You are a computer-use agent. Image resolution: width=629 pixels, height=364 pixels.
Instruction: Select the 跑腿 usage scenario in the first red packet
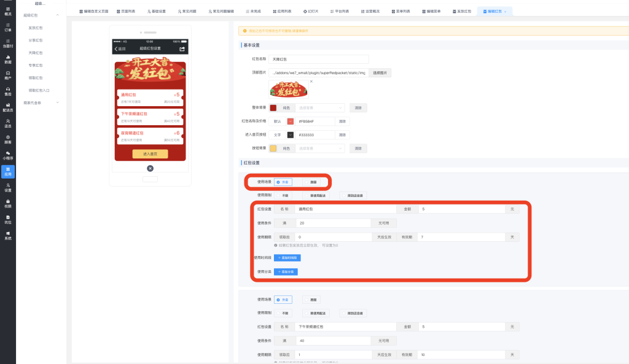tap(311, 182)
